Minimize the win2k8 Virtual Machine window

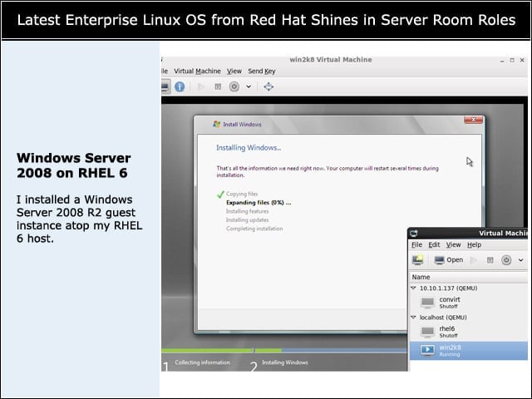(x=502, y=61)
